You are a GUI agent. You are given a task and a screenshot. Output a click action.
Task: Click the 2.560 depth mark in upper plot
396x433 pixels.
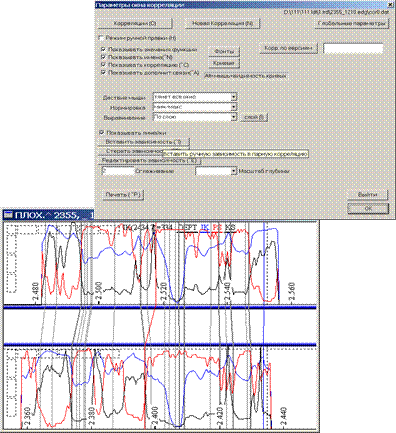(292, 292)
